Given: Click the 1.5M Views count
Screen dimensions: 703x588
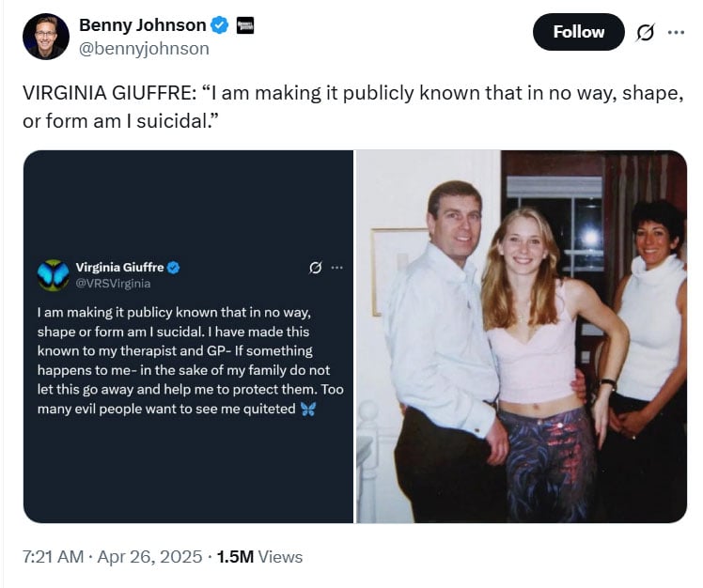Looking at the screenshot, I should (x=259, y=557).
